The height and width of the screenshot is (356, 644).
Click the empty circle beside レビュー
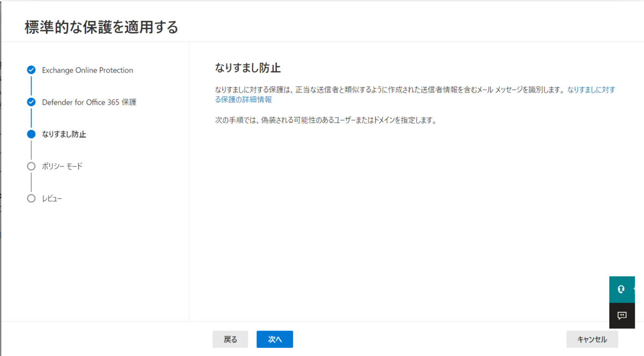pos(31,199)
